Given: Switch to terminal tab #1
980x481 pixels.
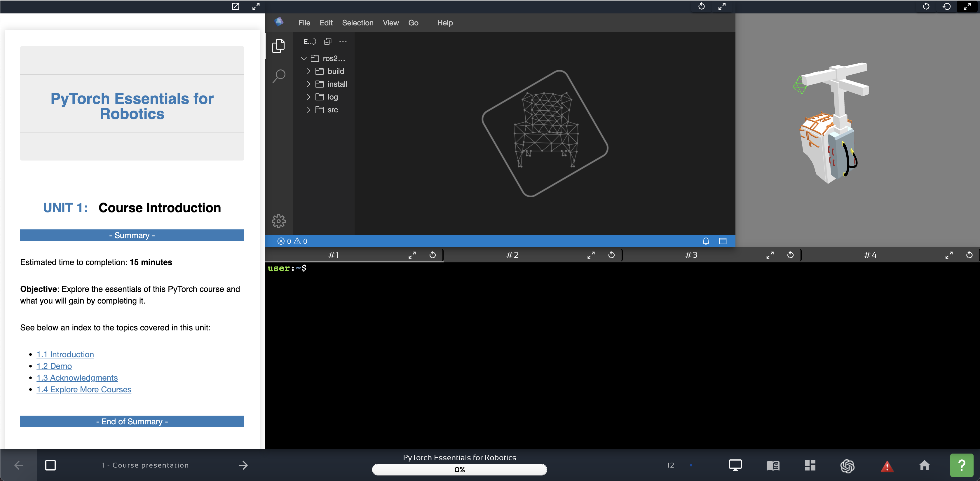Looking at the screenshot, I should coord(333,255).
